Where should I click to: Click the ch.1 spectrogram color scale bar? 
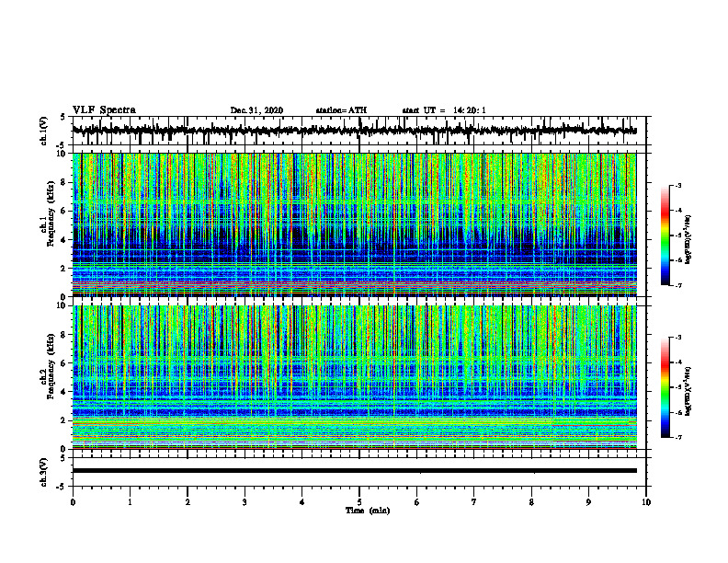pyautogui.click(x=665, y=236)
